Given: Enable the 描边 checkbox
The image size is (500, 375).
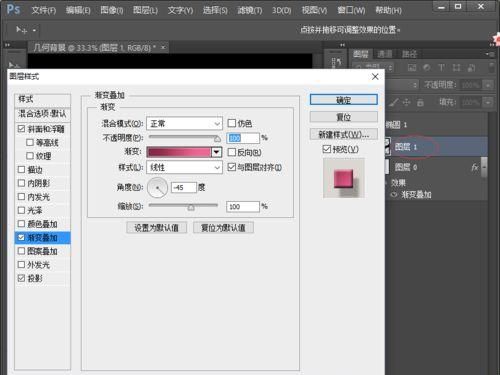Looking at the screenshot, I should pos(21,170).
